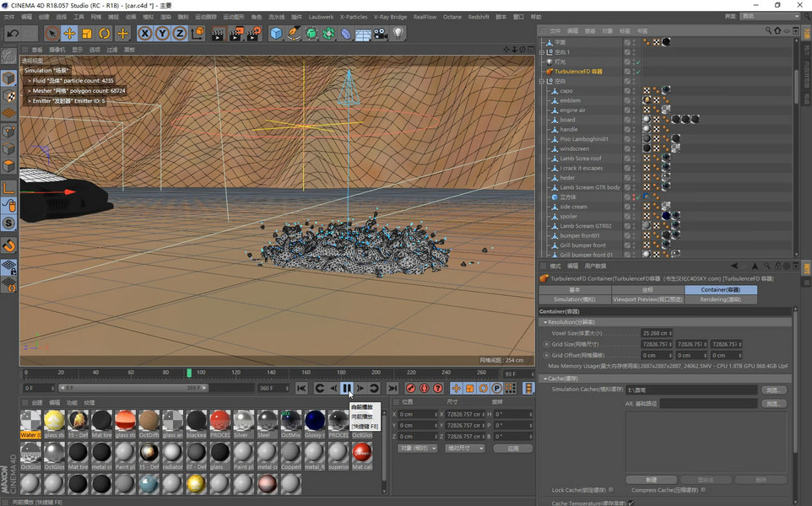Uncheck the Cache Temperature checkbox
This screenshot has width=812, height=506.
pos(631,503)
